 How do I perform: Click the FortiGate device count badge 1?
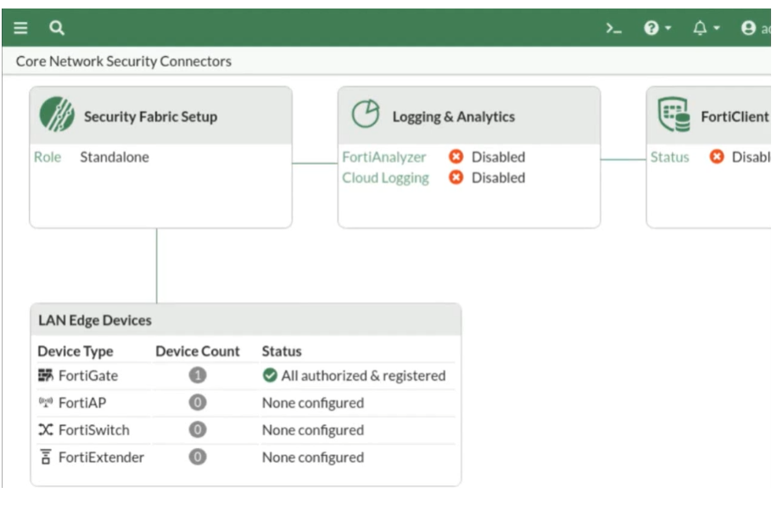pyautogui.click(x=198, y=375)
